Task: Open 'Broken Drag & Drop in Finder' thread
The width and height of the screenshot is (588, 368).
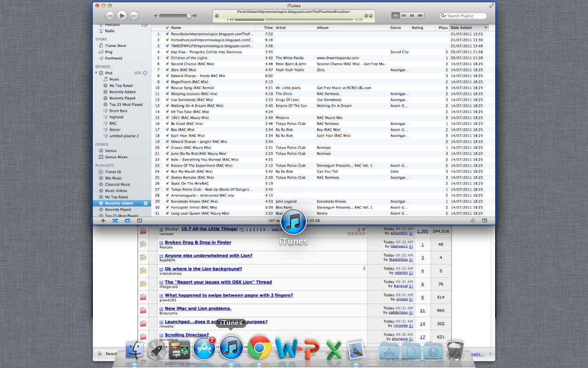Action: 198,242
